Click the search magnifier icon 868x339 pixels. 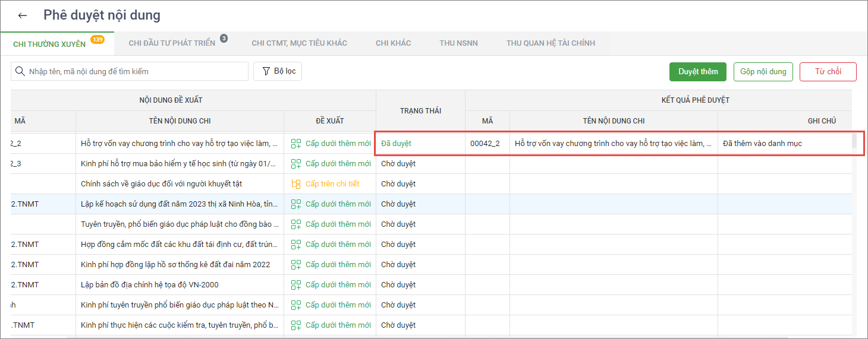point(20,71)
